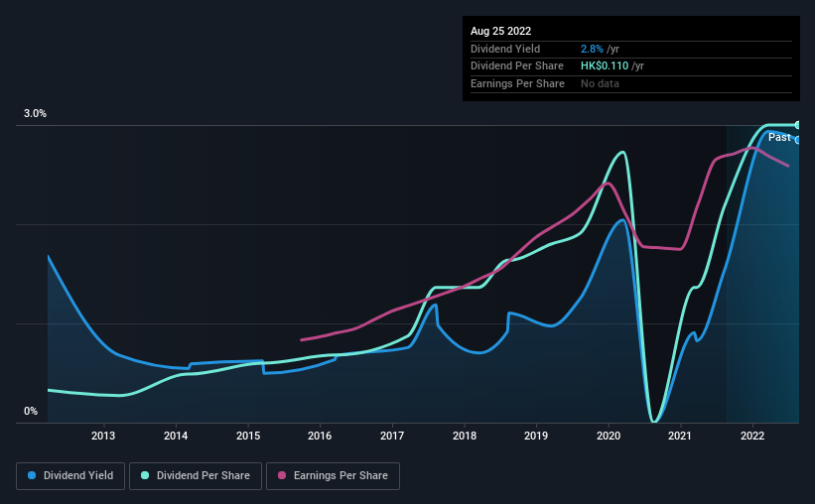
Task: Click the pink Earnings Per Share legend dot
Action: (x=282, y=475)
